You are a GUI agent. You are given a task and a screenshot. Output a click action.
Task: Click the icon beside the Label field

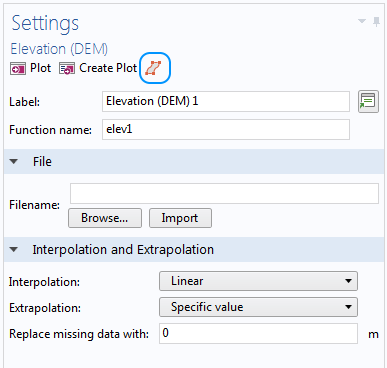tap(368, 101)
